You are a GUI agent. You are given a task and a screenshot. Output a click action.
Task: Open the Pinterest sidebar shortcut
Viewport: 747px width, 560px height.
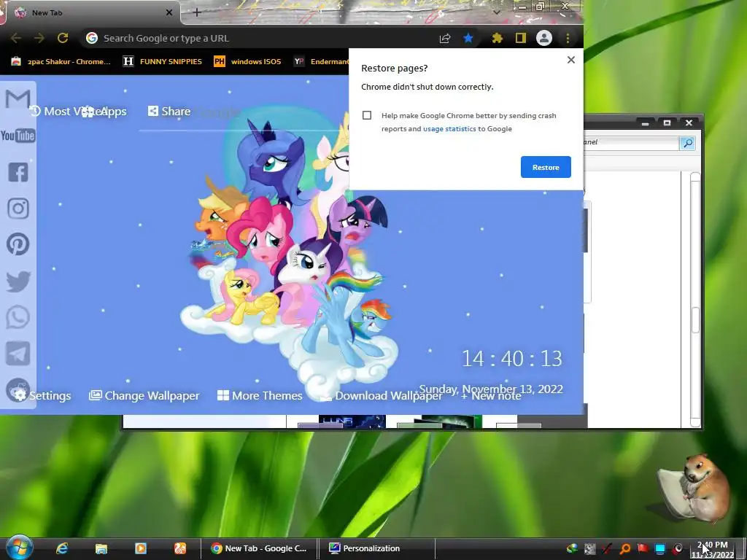click(18, 244)
